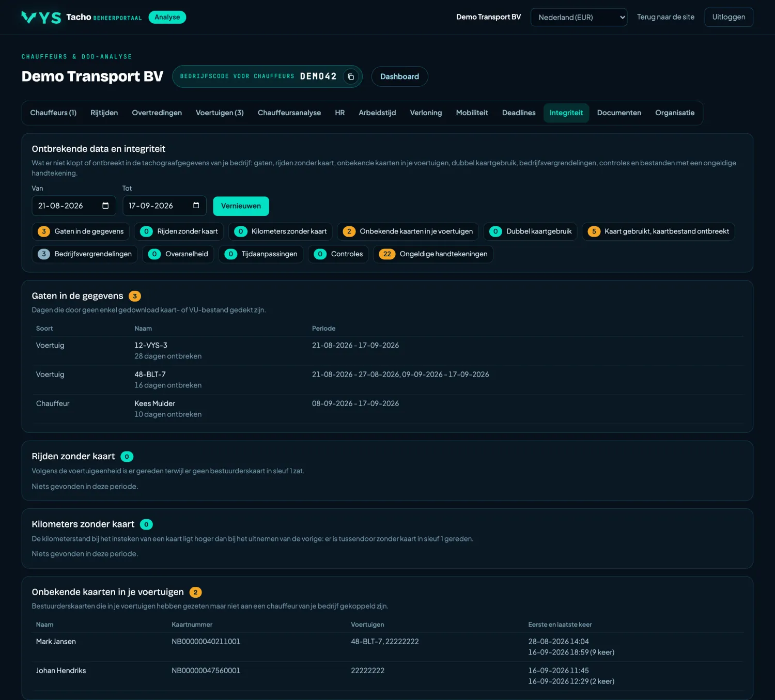Click the Soort column header
Viewport: 775px width, 700px height.
pyautogui.click(x=44, y=329)
